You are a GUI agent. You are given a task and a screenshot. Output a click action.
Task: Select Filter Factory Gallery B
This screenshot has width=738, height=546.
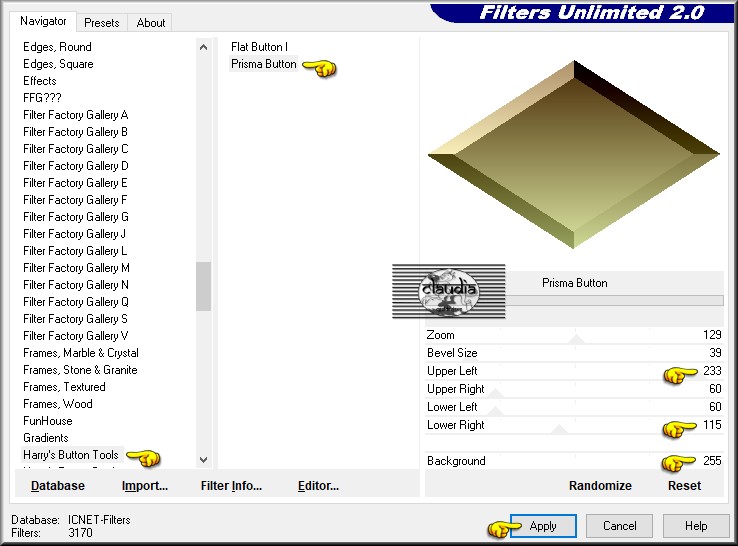coord(76,132)
